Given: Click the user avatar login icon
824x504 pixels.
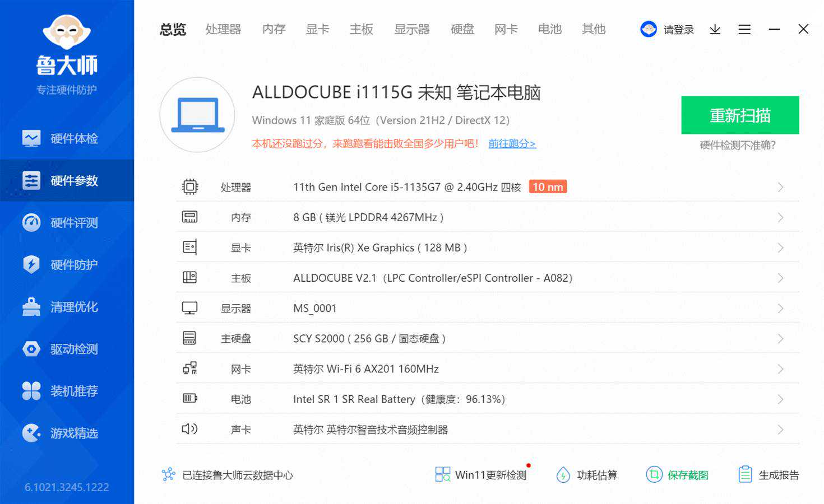Looking at the screenshot, I should [x=649, y=29].
